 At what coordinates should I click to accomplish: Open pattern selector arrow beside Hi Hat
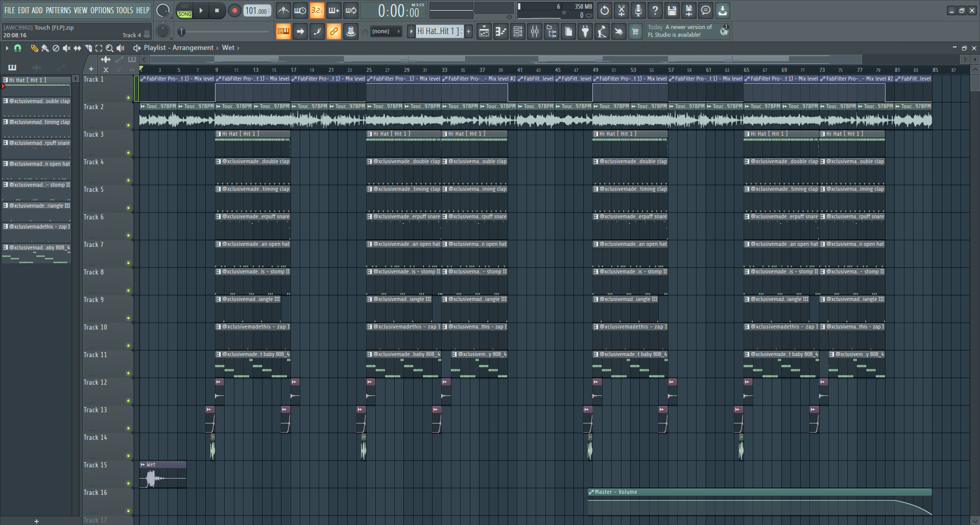411,32
